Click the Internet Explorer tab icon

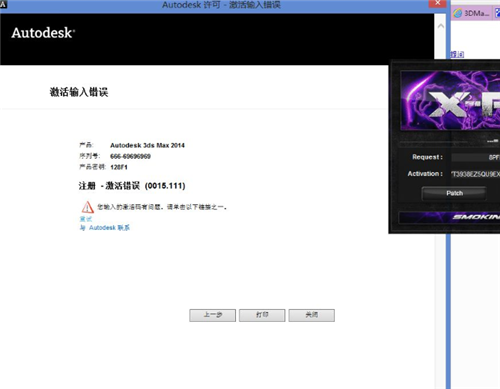point(458,13)
